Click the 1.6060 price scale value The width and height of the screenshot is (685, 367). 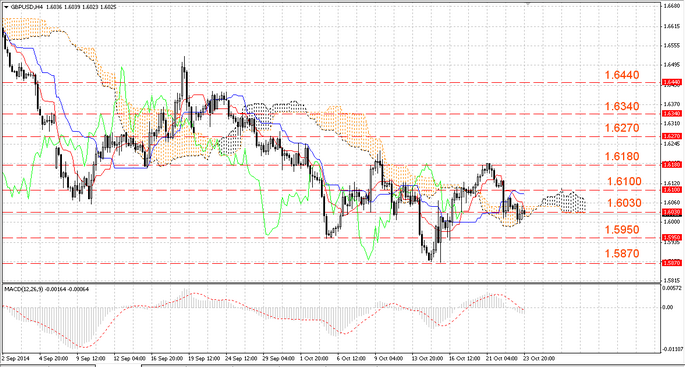pyautogui.click(x=671, y=202)
